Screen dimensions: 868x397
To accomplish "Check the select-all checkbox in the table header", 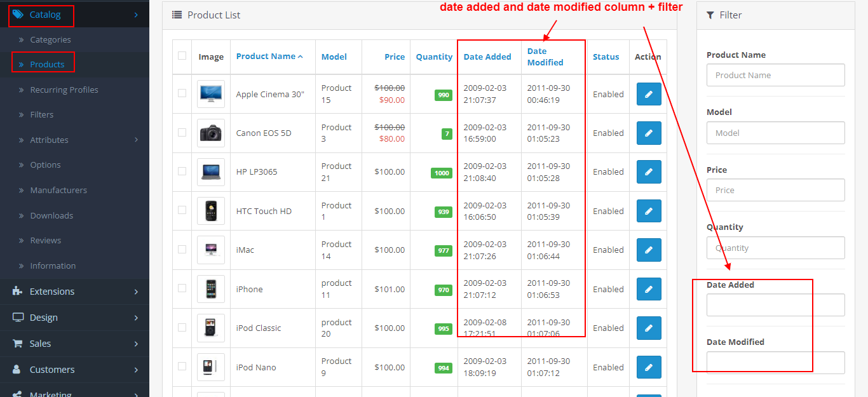I will (182, 56).
